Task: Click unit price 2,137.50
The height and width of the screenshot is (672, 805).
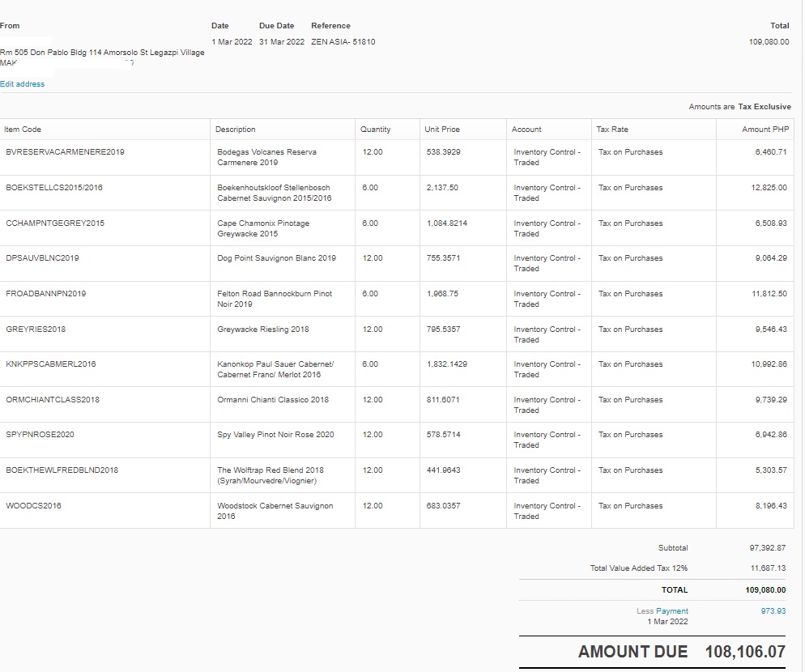Action: (x=442, y=187)
